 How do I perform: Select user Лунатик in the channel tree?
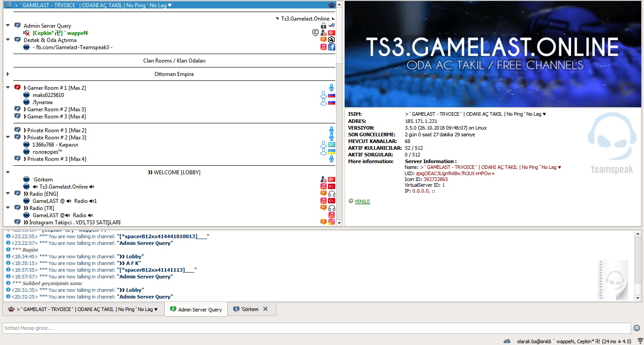pos(43,102)
